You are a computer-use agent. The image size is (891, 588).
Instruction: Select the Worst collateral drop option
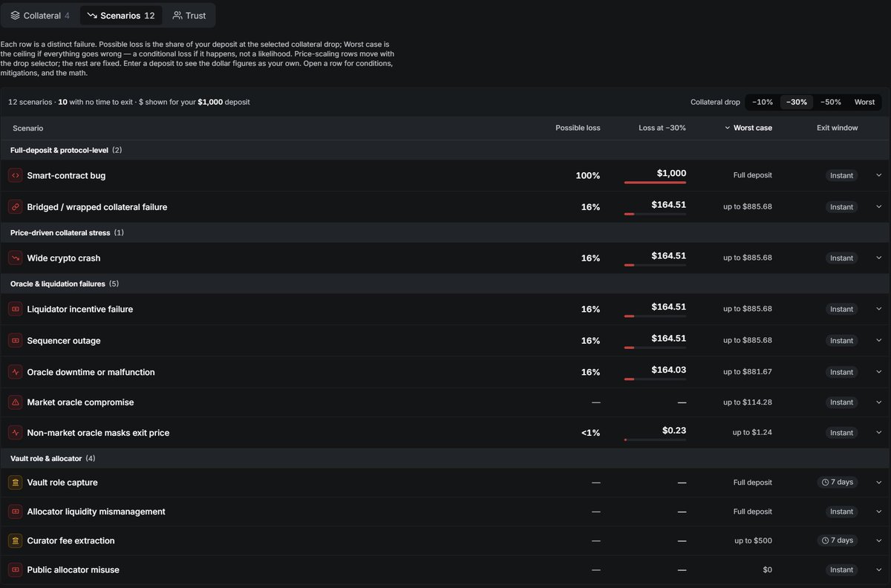(864, 102)
